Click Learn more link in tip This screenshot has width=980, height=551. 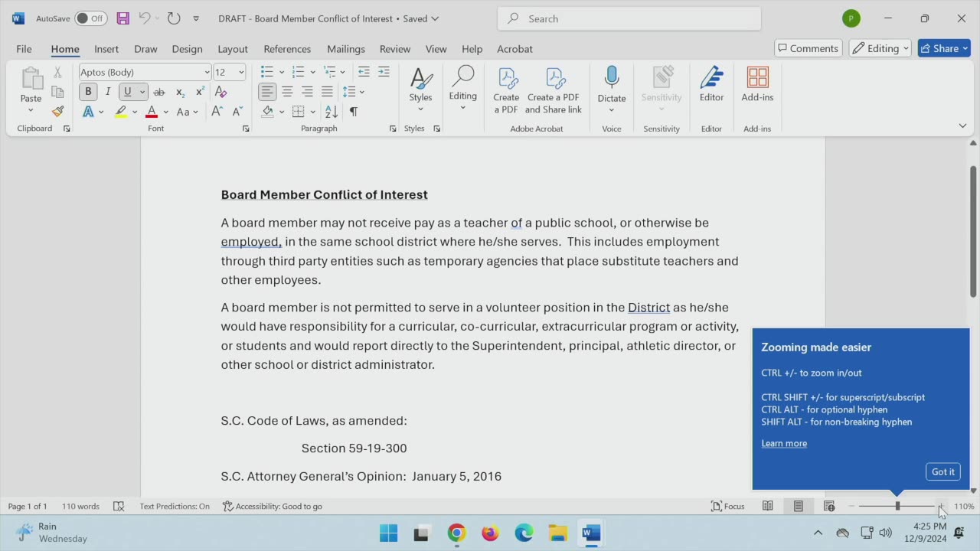click(x=784, y=443)
